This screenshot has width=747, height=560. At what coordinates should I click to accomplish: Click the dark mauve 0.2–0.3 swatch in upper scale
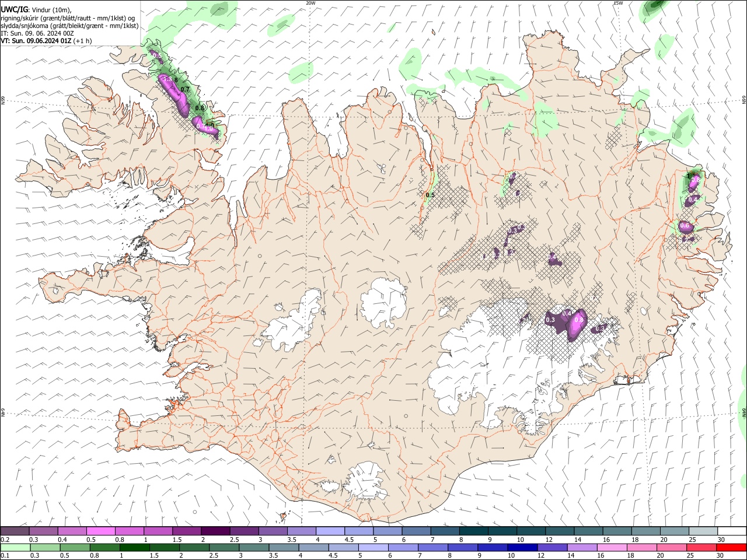point(15,531)
